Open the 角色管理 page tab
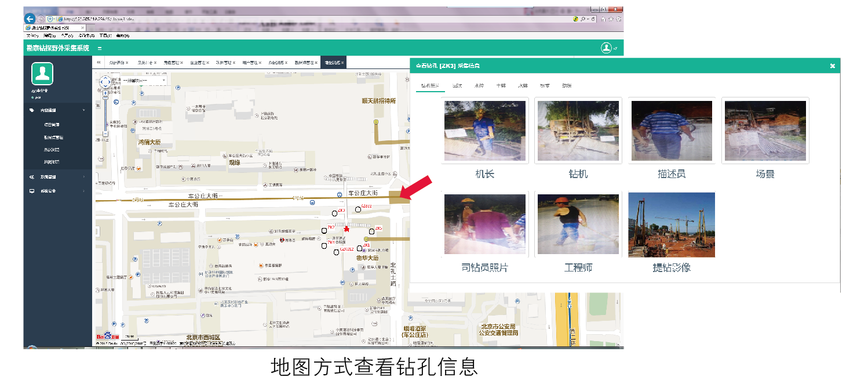Screen dimensions: 868x391 click(x=172, y=63)
